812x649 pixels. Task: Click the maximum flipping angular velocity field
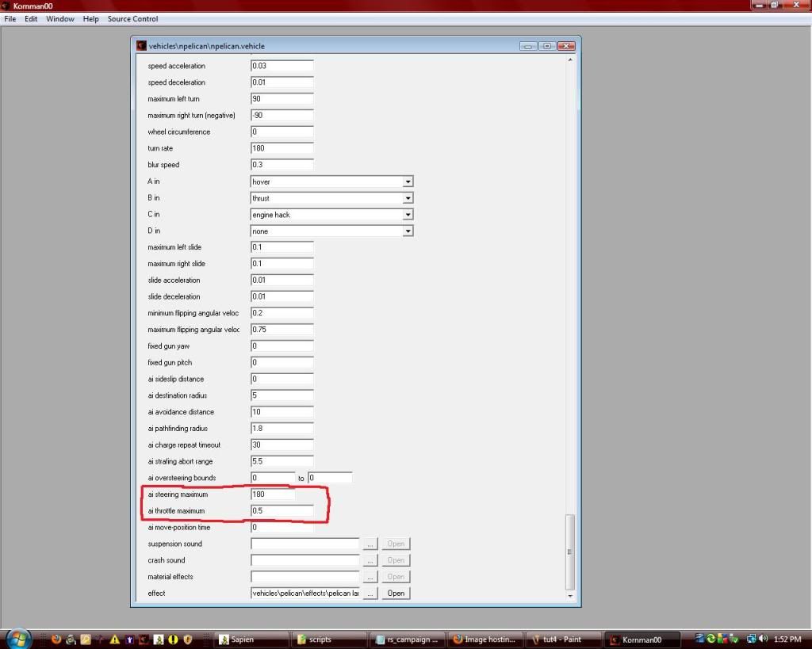click(282, 330)
